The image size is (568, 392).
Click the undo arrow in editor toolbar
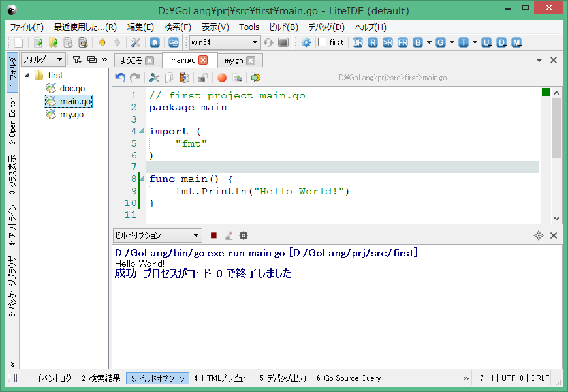[x=120, y=78]
